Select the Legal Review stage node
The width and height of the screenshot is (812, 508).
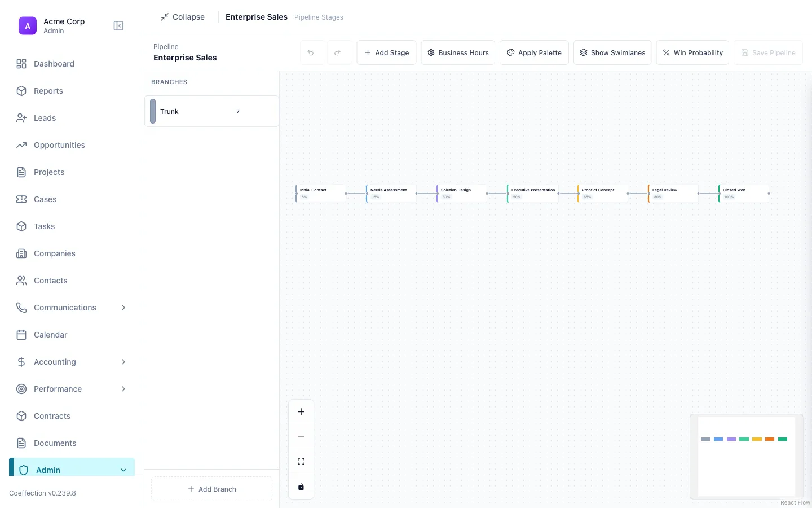click(673, 194)
